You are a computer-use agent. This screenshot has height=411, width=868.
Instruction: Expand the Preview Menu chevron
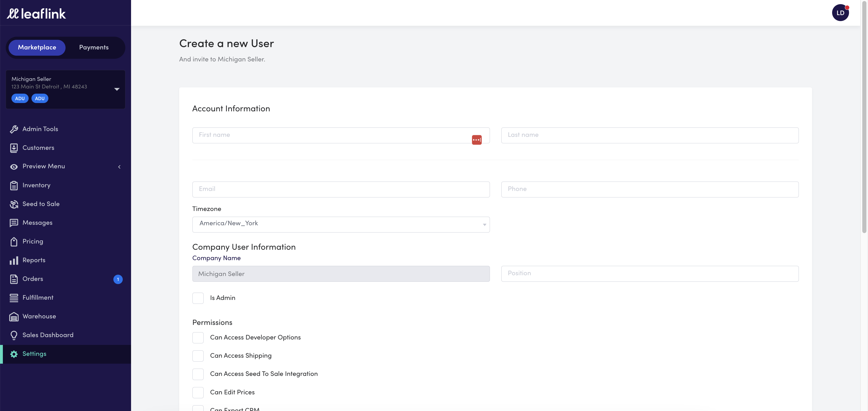[119, 166]
